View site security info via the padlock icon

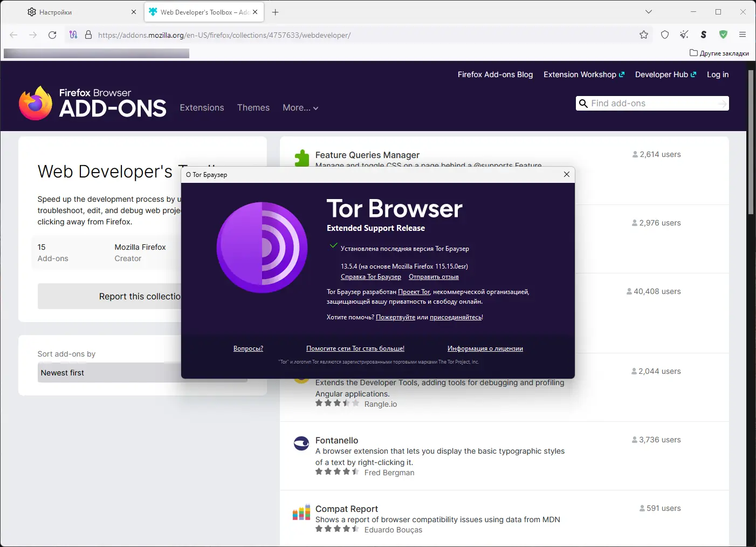[88, 35]
